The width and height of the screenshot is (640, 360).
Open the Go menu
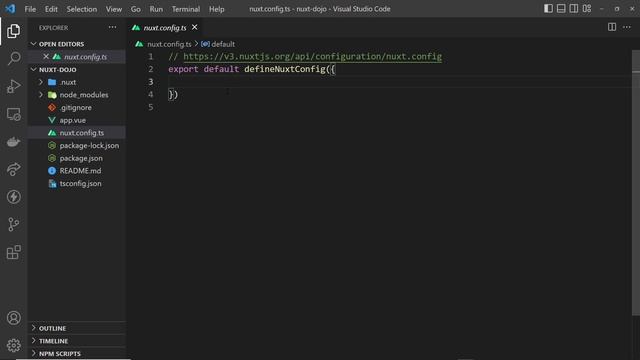(x=136, y=9)
